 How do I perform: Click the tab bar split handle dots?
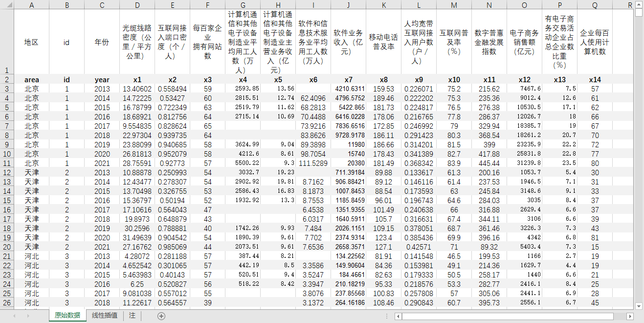(x=387, y=316)
